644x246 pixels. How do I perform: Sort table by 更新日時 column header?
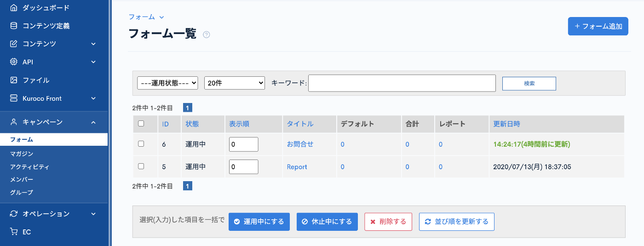pos(507,124)
